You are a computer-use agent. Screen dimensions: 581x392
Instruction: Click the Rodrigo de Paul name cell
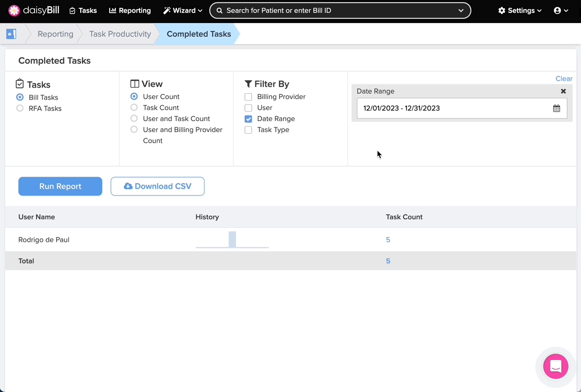pos(44,240)
